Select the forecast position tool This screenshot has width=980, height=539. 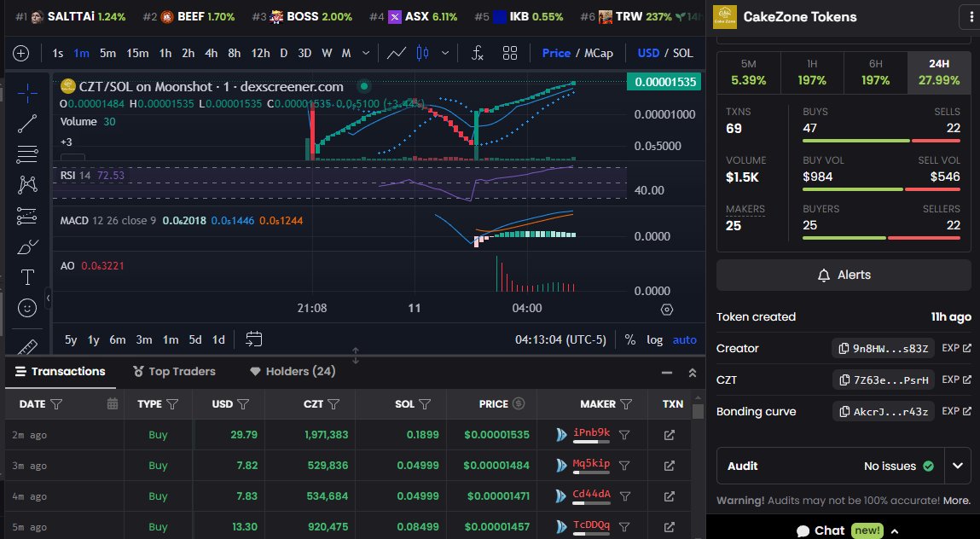pyautogui.click(x=27, y=216)
